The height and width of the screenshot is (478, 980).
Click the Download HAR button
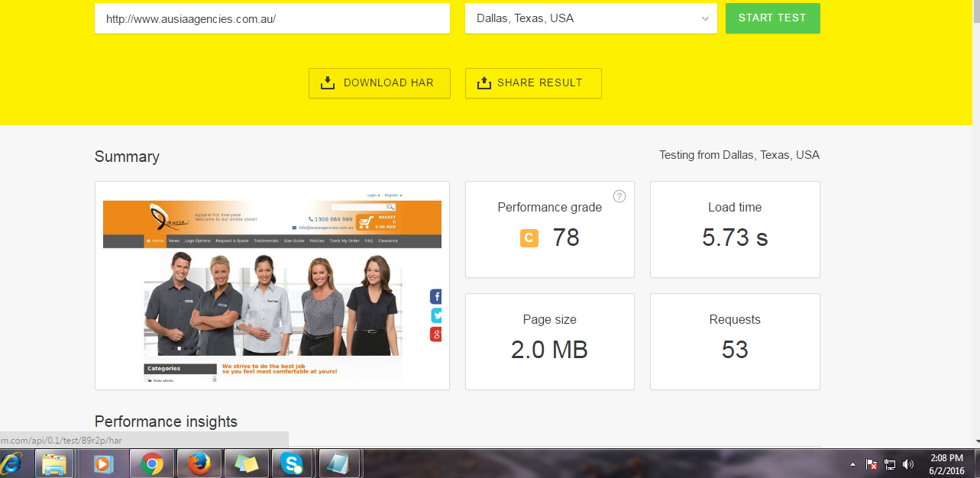[379, 83]
